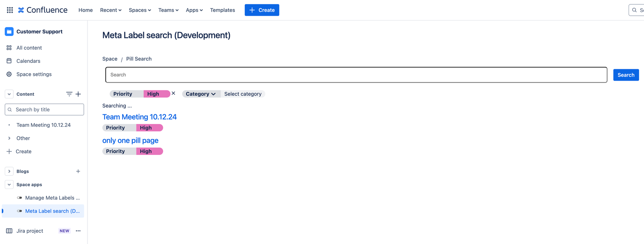Collapse the Content section chevron
The width and height of the screenshot is (644, 244).
tap(9, 94)
